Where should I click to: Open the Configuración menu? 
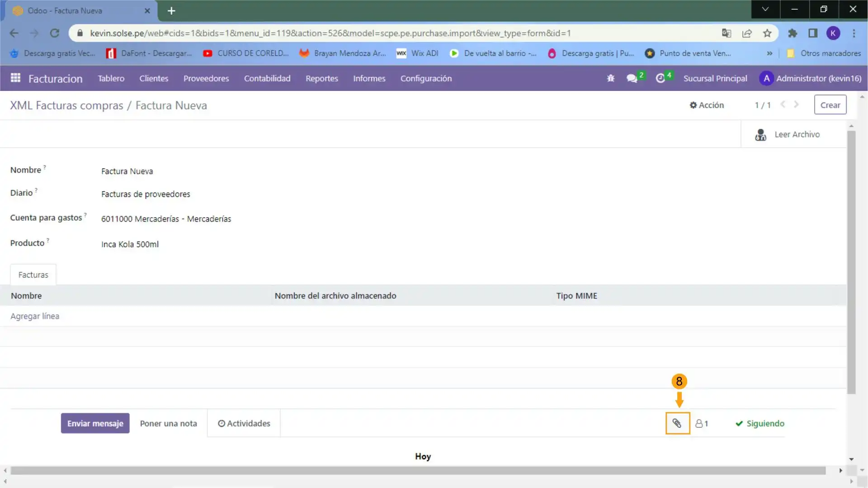point(426,78)
